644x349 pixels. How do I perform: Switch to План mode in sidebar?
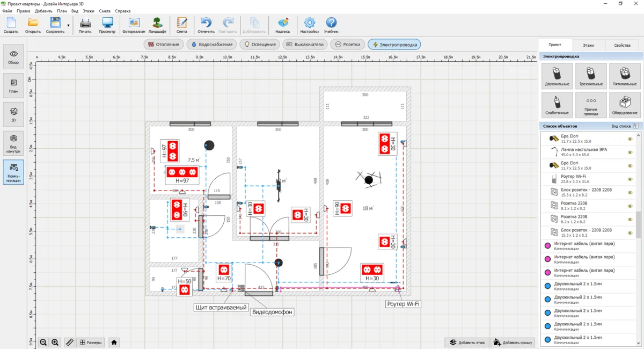pos(13,86)
